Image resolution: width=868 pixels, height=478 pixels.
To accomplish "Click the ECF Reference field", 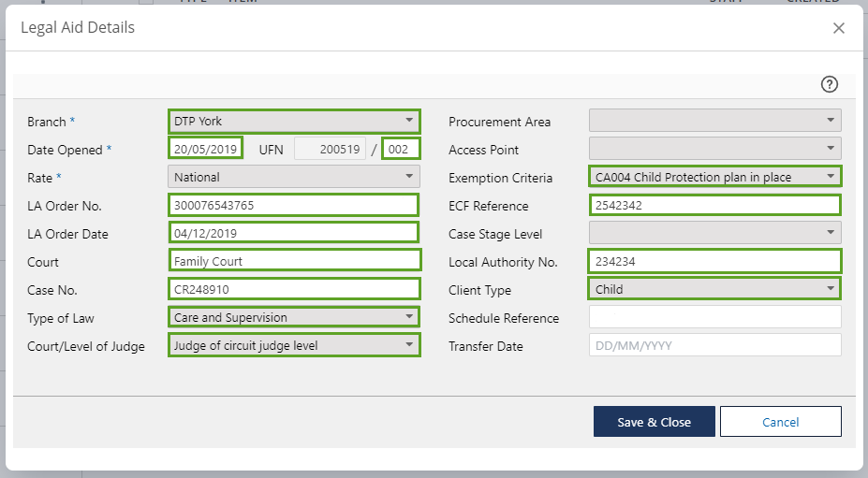I will click(x=714, y=205).
